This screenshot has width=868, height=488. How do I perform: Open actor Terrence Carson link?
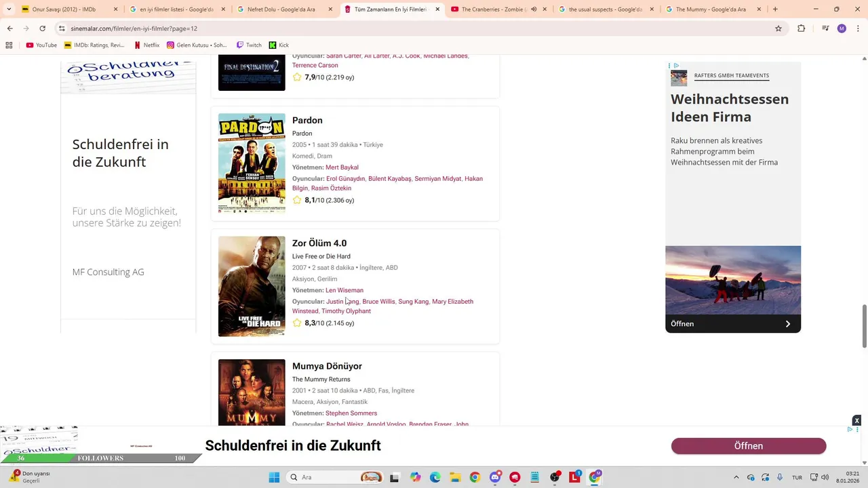pos(315,65)
